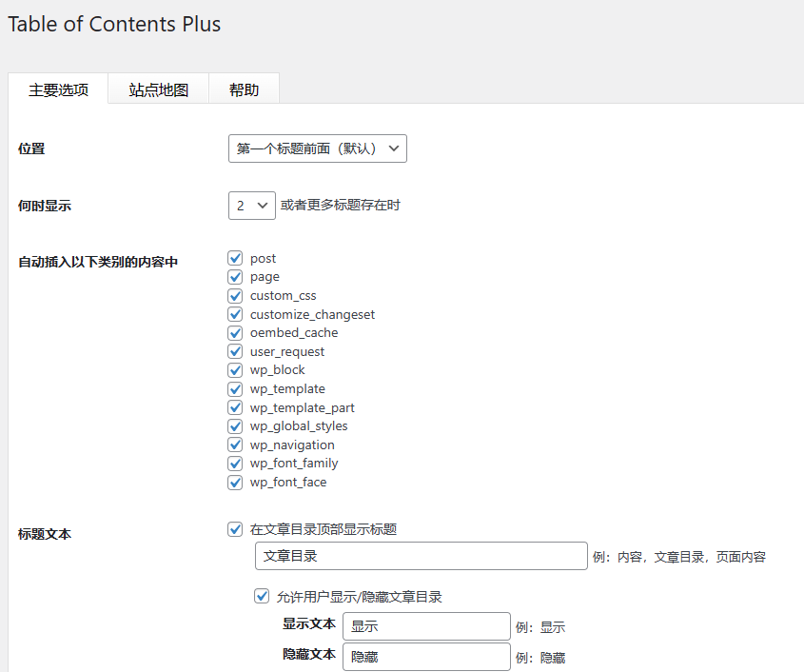Toggle the wp_template checkbox
The width and height of the screenshot is (804, 672).
click(235, 389)
